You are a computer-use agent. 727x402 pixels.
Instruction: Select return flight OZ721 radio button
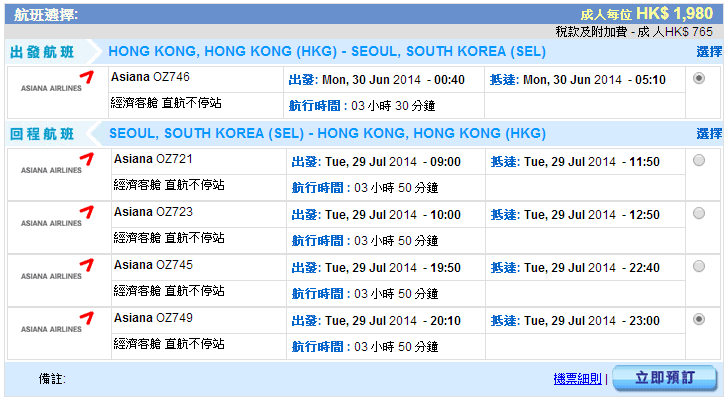tap(698, 159)
